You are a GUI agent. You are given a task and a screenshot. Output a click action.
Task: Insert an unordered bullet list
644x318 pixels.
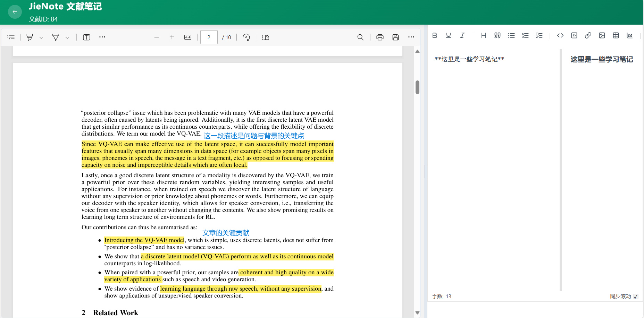[x=511, y=35]
